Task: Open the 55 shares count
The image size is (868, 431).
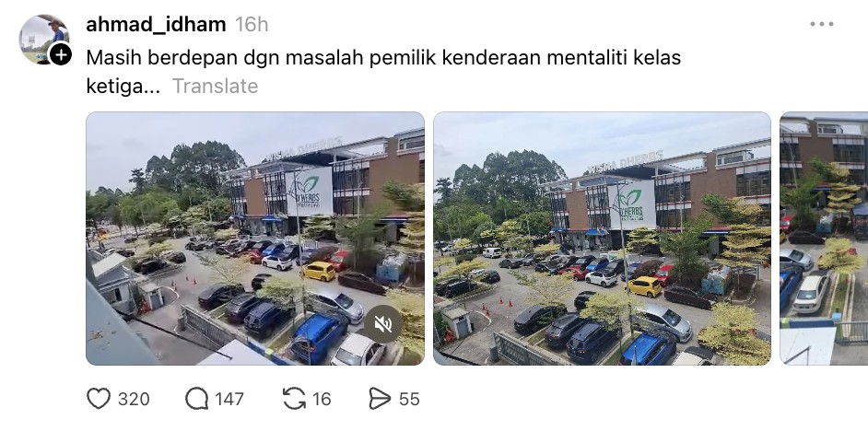Action: pos(409,399)
